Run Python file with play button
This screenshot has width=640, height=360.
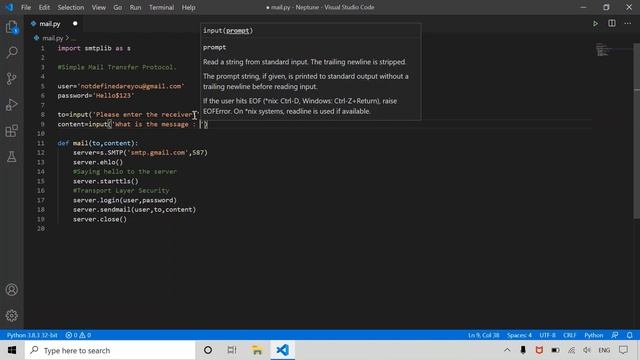(x=596, y=24)
